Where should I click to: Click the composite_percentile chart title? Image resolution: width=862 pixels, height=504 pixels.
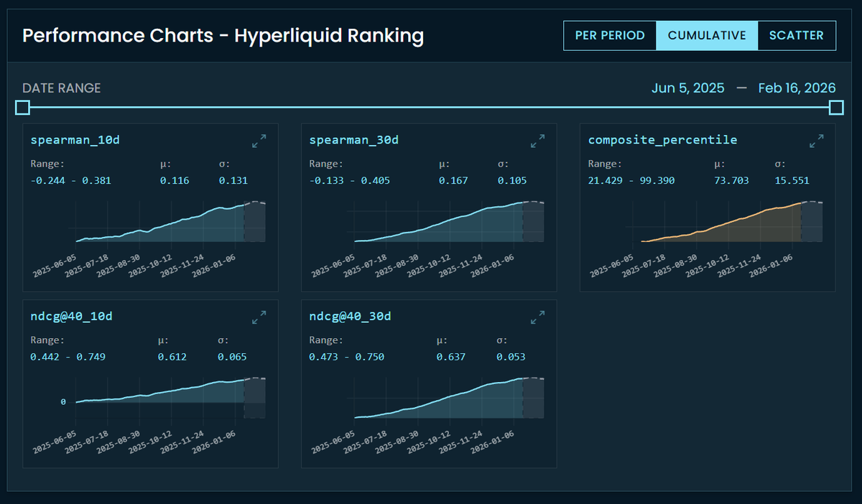pyautogui.click(x=662, y=140)
